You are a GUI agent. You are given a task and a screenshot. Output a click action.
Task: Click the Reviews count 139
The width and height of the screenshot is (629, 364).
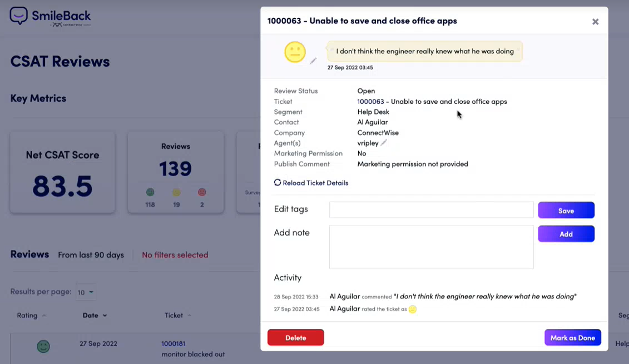click(175, 168)
